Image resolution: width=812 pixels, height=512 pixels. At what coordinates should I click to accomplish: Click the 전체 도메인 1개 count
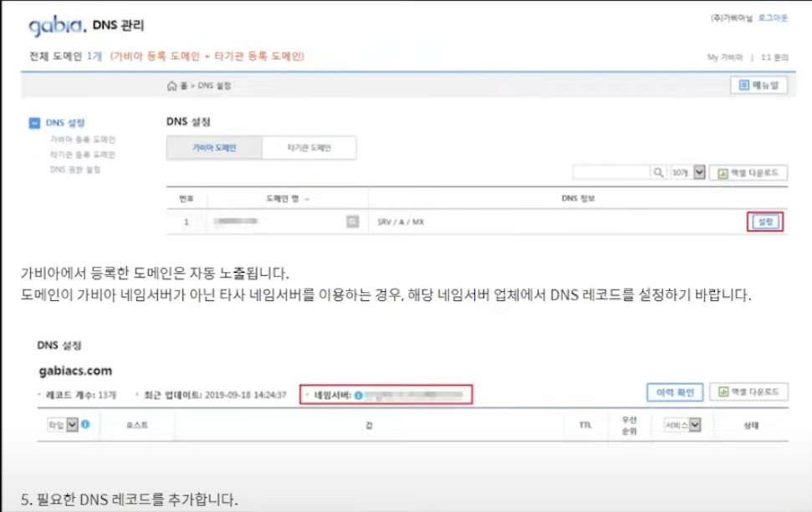pyautogui.click(x=65, y=56)
